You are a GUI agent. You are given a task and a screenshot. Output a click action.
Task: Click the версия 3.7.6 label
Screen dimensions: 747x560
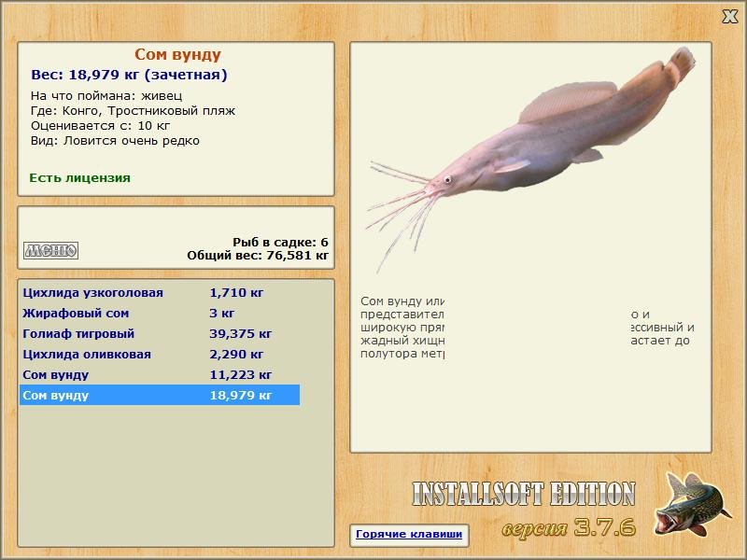click(x=569, y=527)
